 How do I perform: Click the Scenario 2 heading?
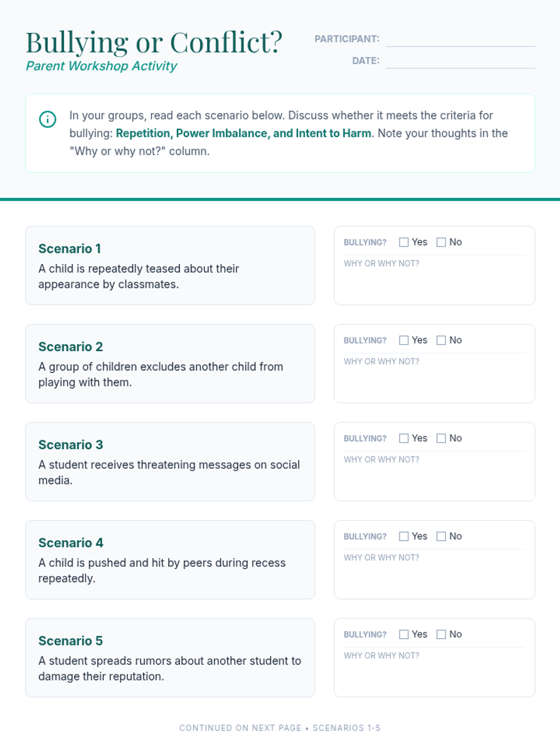point(70,347)
